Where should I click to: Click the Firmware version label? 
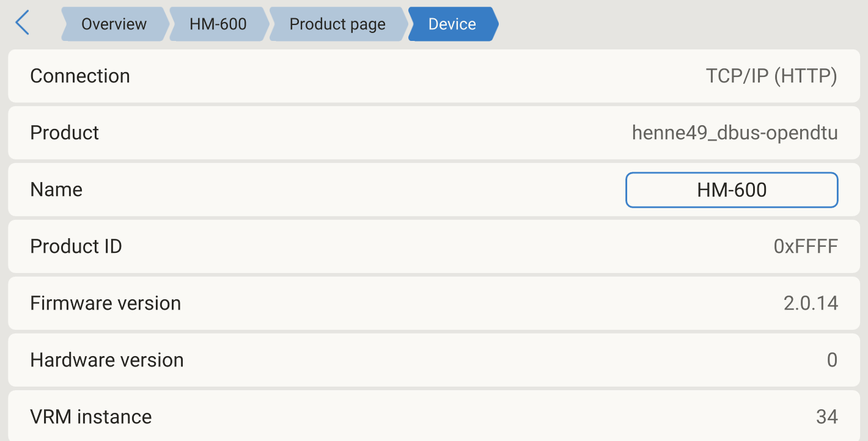(105, 304)
